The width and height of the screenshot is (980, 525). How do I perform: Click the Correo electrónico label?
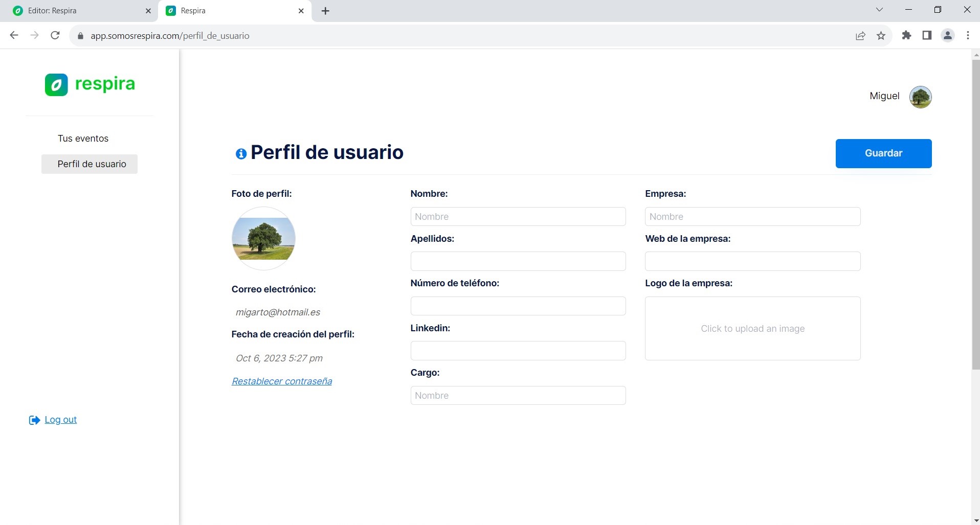[274, 289]
